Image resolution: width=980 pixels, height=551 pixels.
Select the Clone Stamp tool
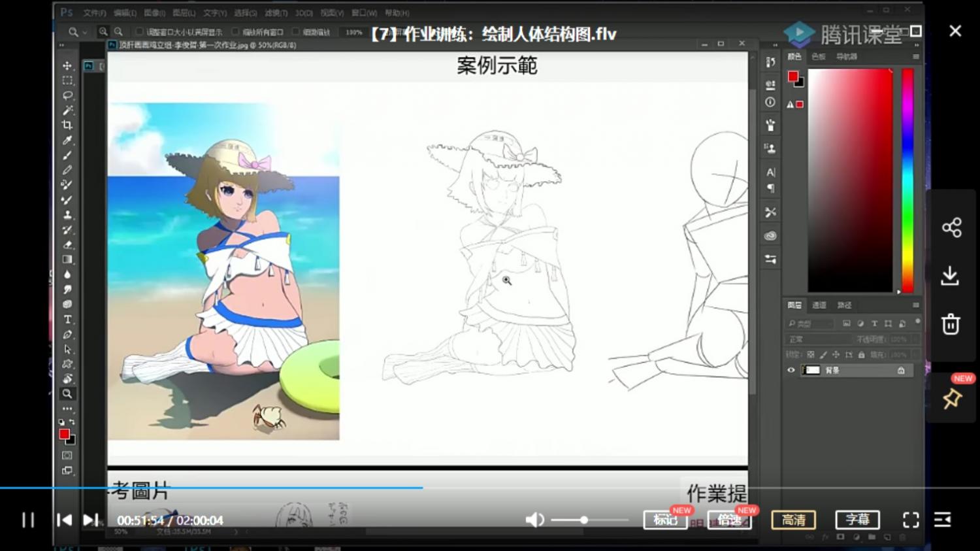pos(67,215)
